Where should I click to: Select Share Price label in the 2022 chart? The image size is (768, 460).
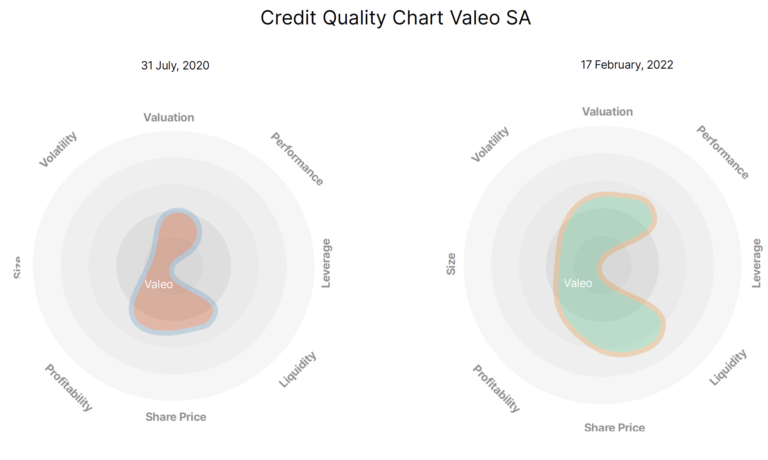(614, 427)
